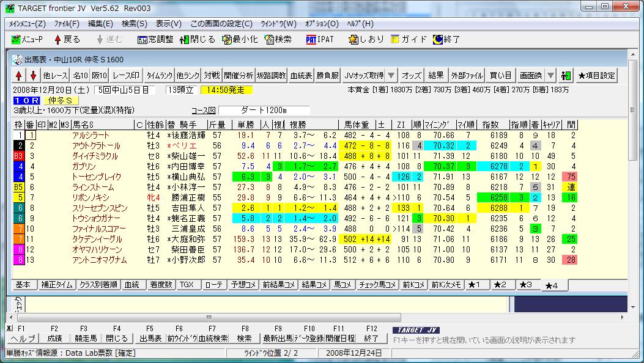
Task: Switch to the 基本 tab
Action: click(23, 285)
